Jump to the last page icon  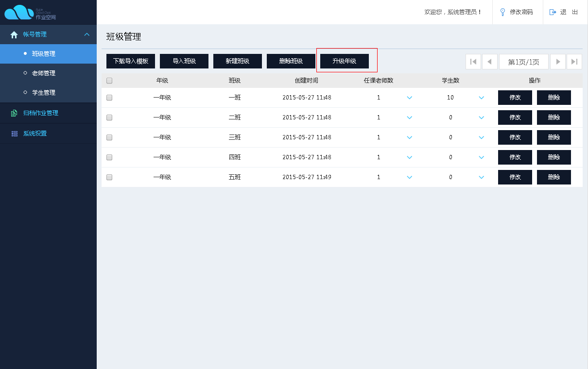coord(574,62)
